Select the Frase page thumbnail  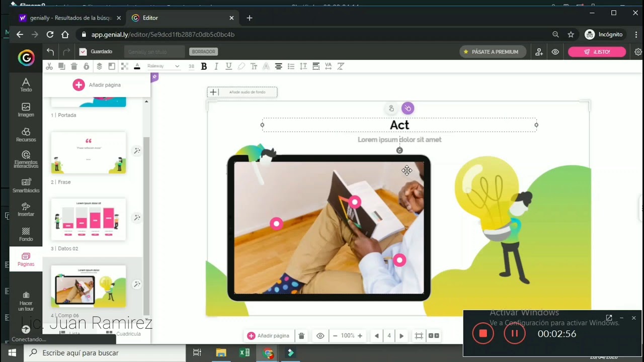(89, 153)
